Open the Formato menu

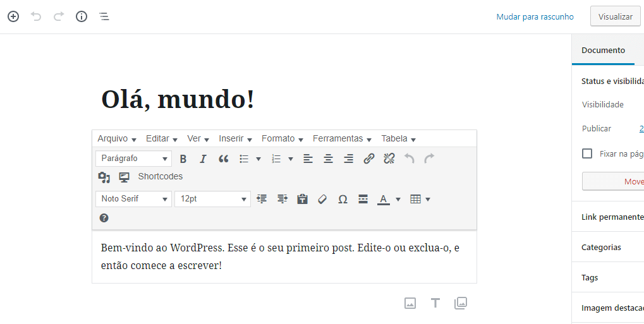point(282,139)
